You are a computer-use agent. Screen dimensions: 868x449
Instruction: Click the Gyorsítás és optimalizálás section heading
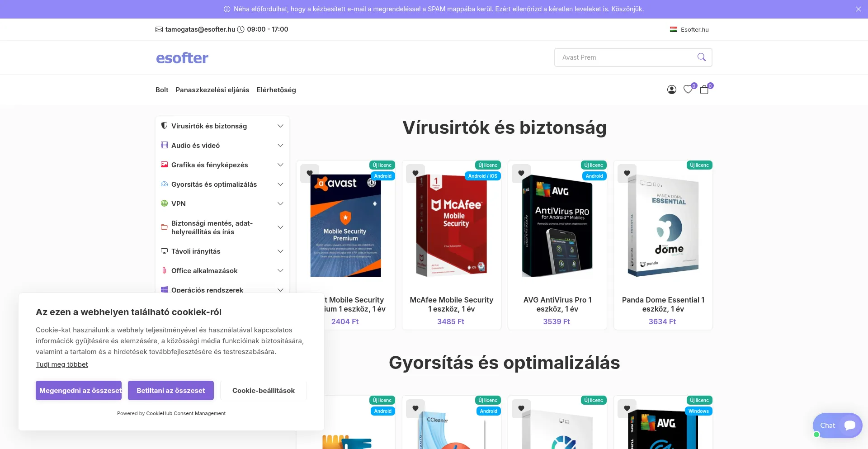click(505, 363)
